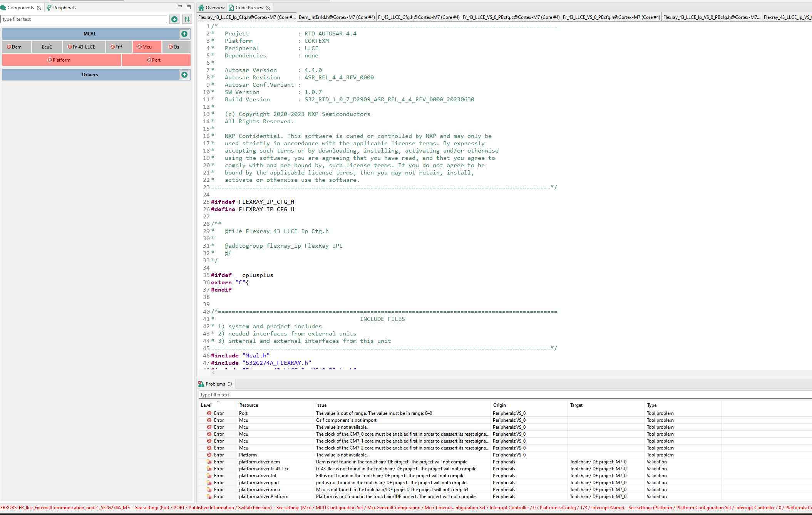Open the Overview home tab

pyautogui.click(x=211, y=8)
